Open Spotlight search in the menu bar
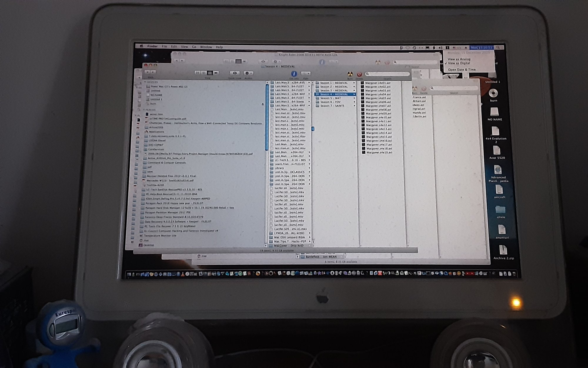The width and height of the screenshot is (588, 368). point(498,47)
